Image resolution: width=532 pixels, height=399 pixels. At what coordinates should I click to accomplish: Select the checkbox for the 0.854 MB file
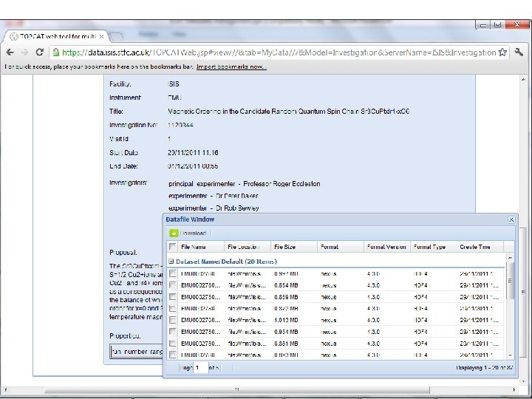click(172, 285)
